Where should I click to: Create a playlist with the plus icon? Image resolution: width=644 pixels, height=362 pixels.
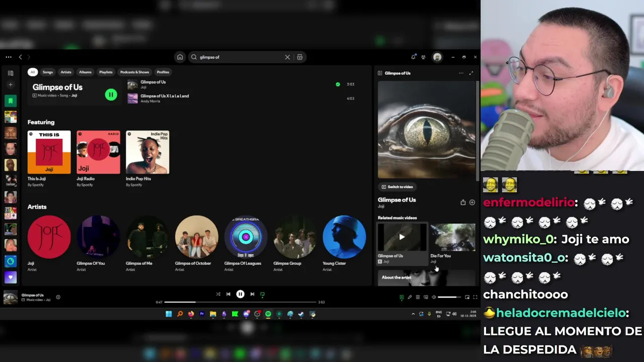pyautogui.click(x=10, y=84)
